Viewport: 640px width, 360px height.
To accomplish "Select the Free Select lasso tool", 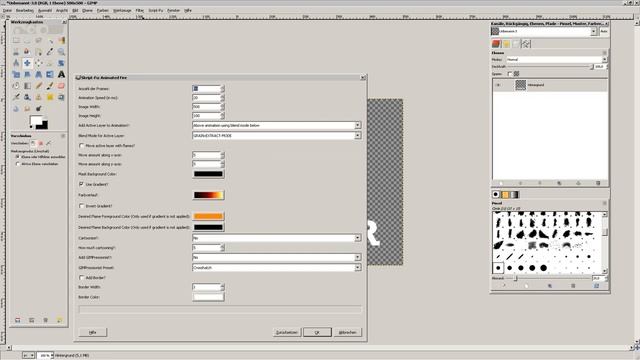I will tap(38, 40).
